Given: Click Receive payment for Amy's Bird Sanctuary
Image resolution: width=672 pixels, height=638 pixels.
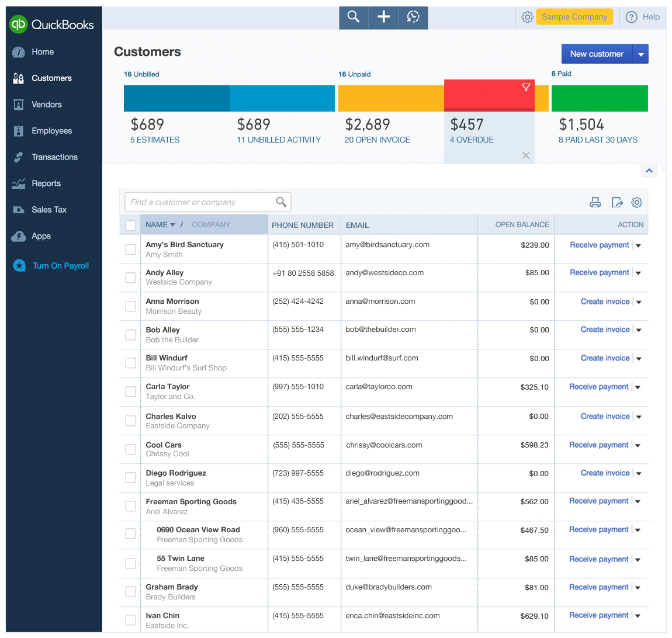Looking at the screenshot, I should (599, 245).
